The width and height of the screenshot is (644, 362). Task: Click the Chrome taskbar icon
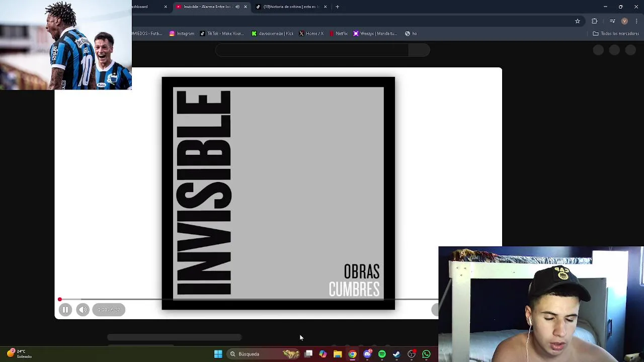coord(352,354)
